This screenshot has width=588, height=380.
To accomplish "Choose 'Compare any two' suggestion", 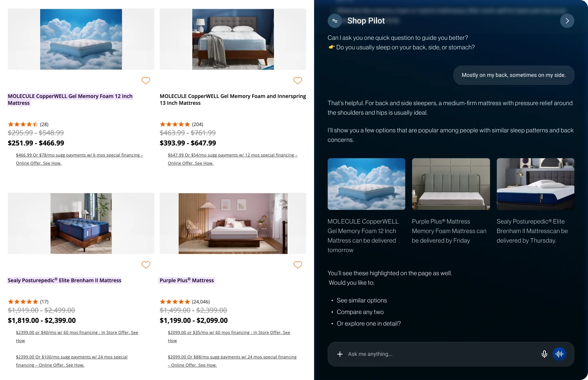I will tap(360, 312).
